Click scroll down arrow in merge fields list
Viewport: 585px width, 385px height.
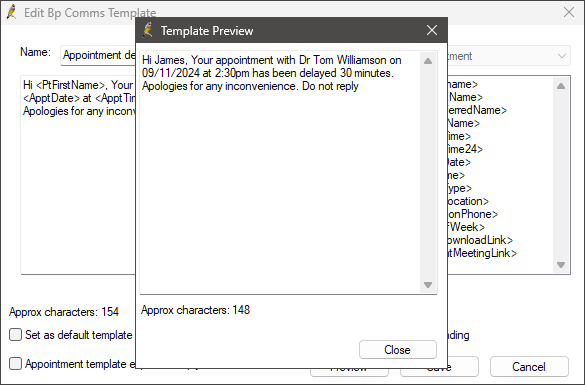point(561,265)
